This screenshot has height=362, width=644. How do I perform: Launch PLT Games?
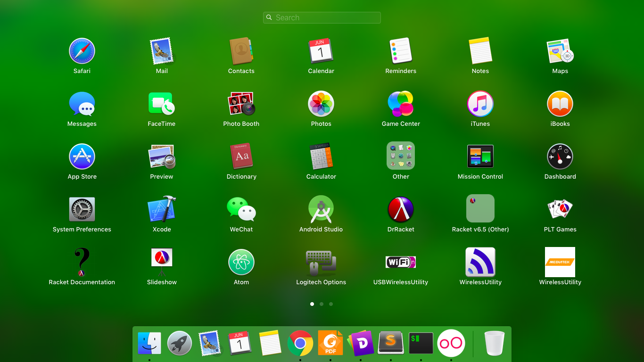coord(560,209)
